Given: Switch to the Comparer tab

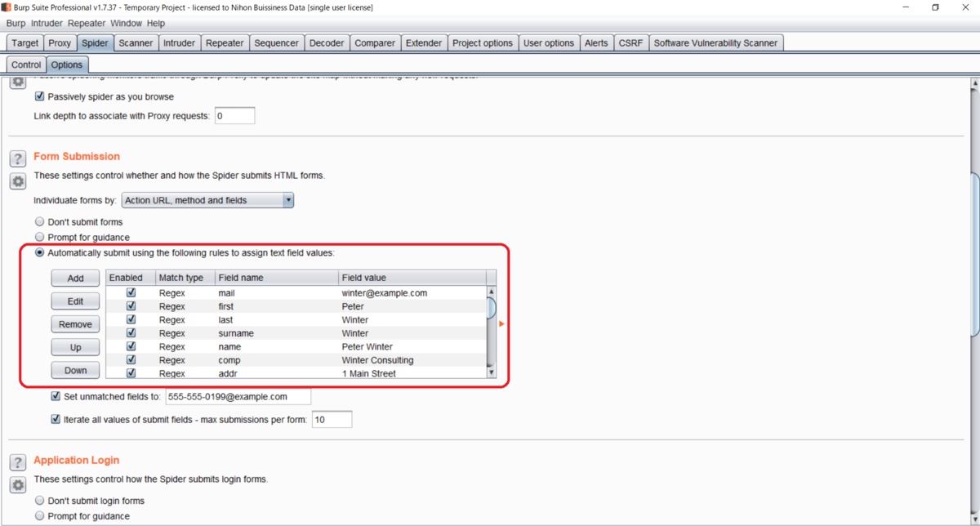Looking at the screenshot, I should (375, 43).
